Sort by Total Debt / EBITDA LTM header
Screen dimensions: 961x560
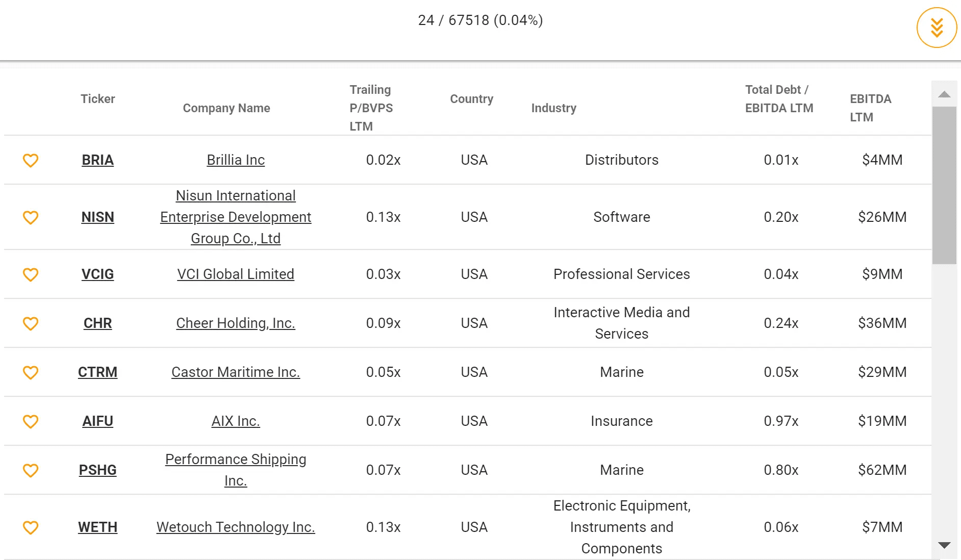coord(779,99)
